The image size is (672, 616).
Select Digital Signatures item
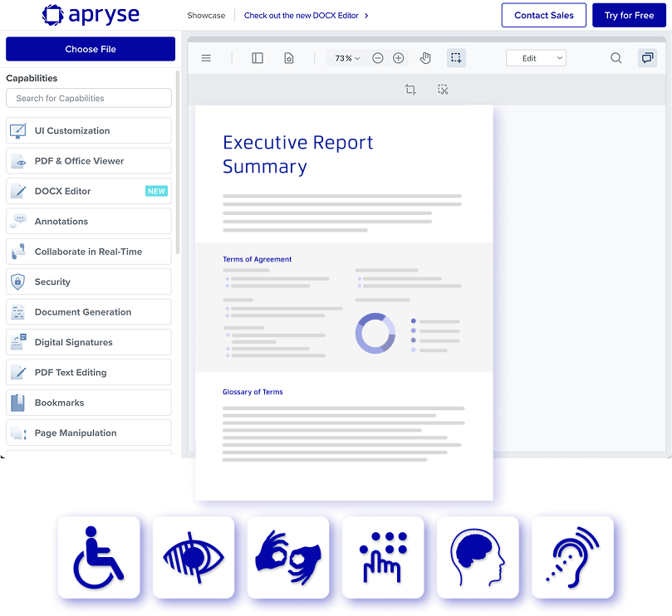[89, 342]
